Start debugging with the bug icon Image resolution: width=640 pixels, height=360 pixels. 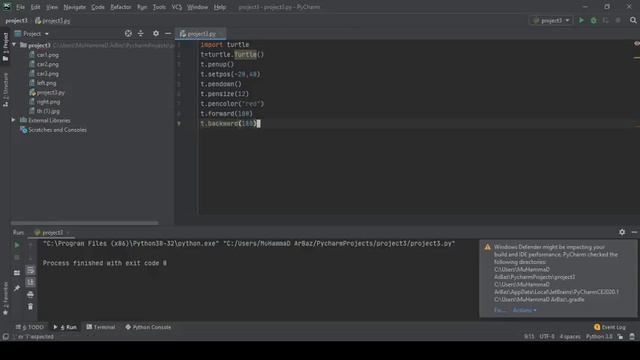pyautogui.click(x=593, y=20)
